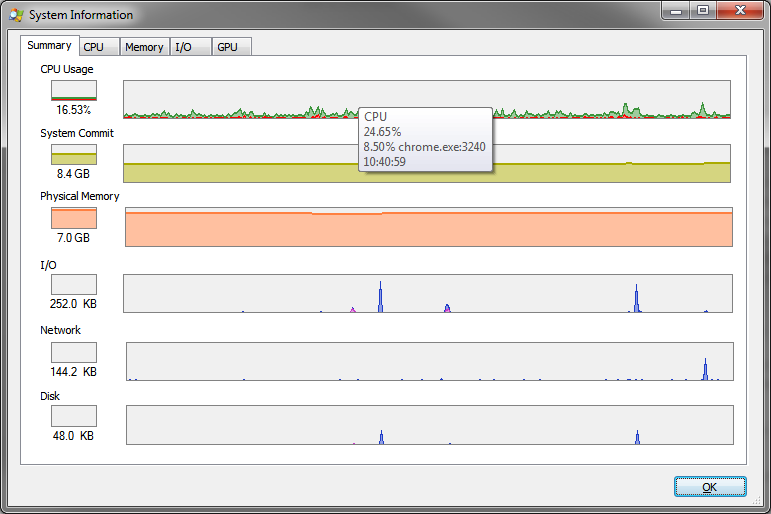Click the I/O mini gauge box
The width and height of the screenshot is (771, 514).
tap(74, 284)
